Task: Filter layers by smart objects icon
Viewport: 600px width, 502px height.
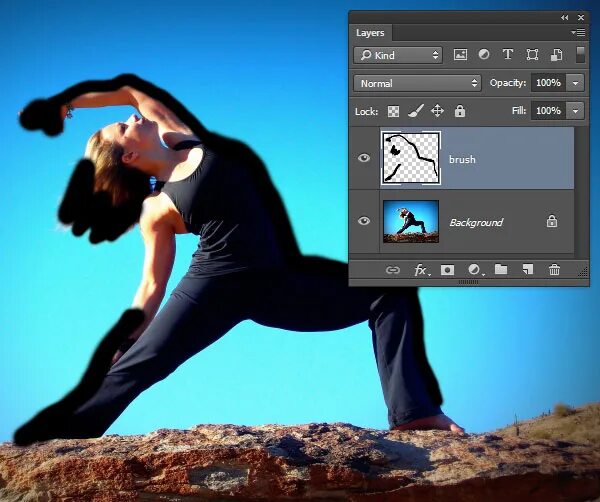Action: (x=556, y=55)
